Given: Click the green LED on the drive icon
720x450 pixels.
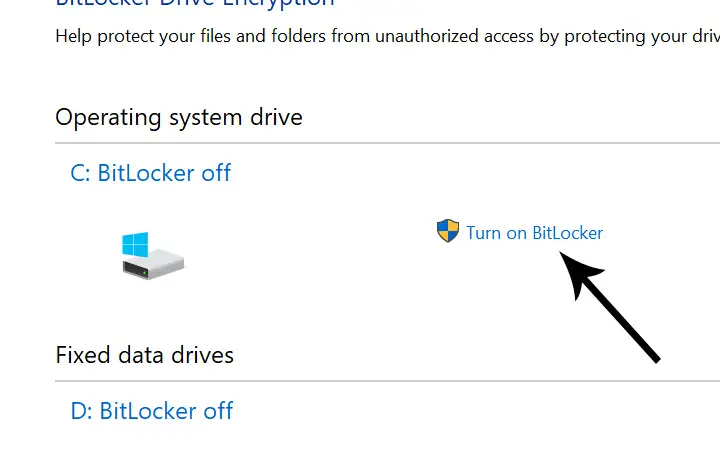Looking at the screenshot, I should click(x=145, y=273).
